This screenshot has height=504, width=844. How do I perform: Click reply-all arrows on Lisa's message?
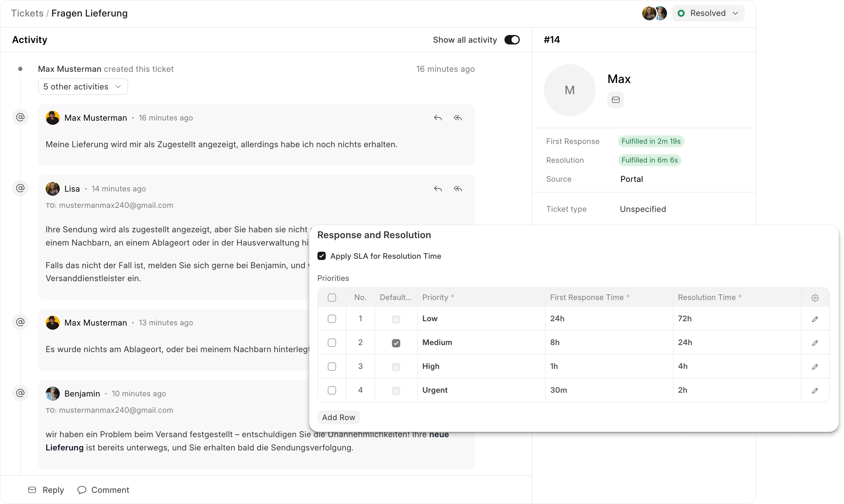458,188
